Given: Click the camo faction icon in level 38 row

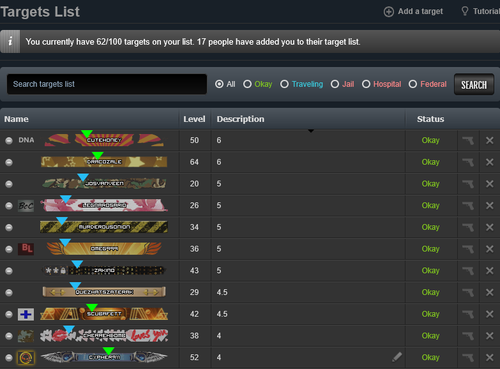Looking at the screenshot, I should point(26,336).
